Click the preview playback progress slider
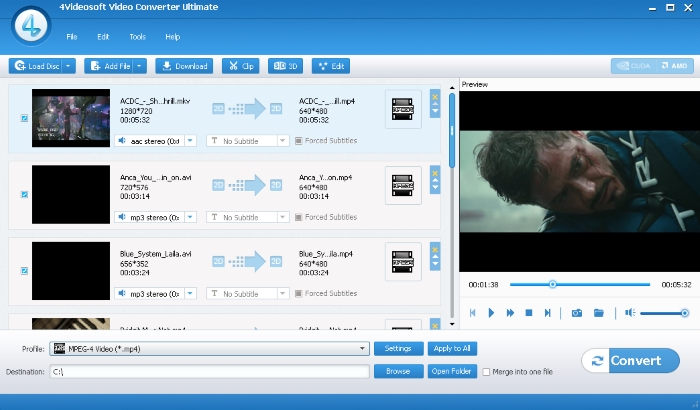This screenshot has width=700, height=410. click(580, 284)
